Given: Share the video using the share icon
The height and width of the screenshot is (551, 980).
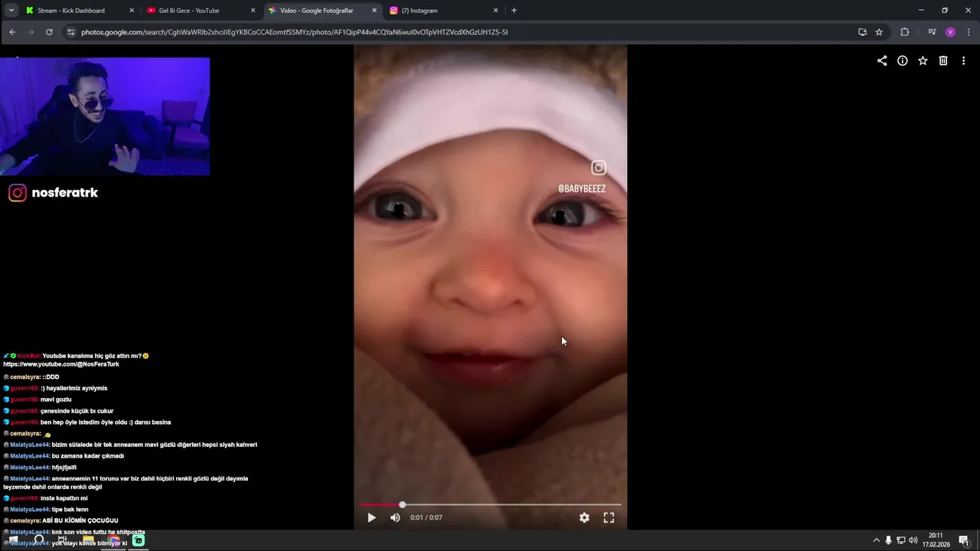Looking at the screenshot, I should [x=882, y=60].
